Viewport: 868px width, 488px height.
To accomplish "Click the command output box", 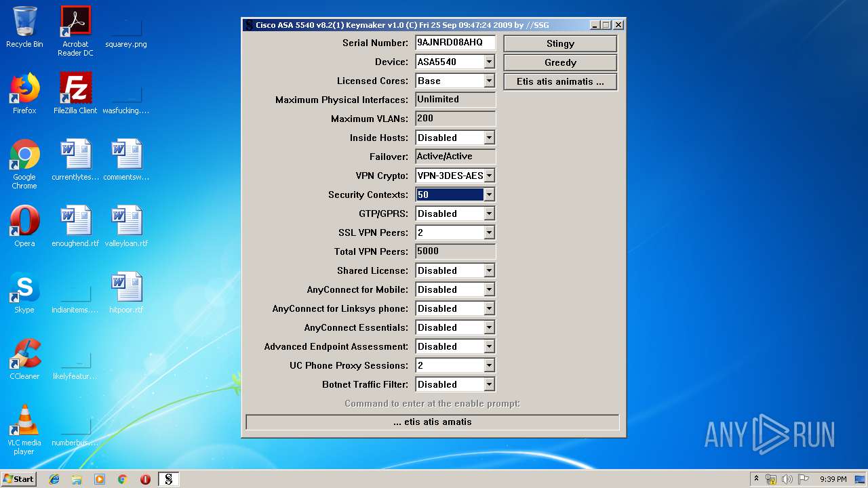I will pyautogui.click(x=433, y=422).
